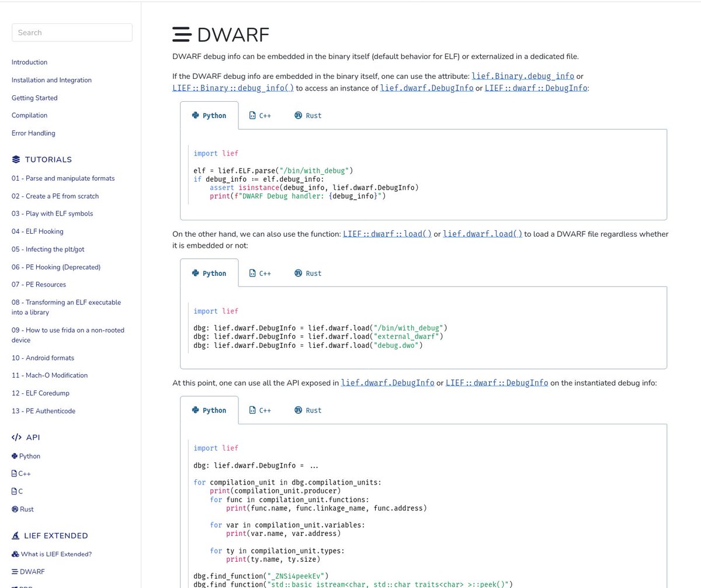Select Python tab in second code block

point(209,273)
